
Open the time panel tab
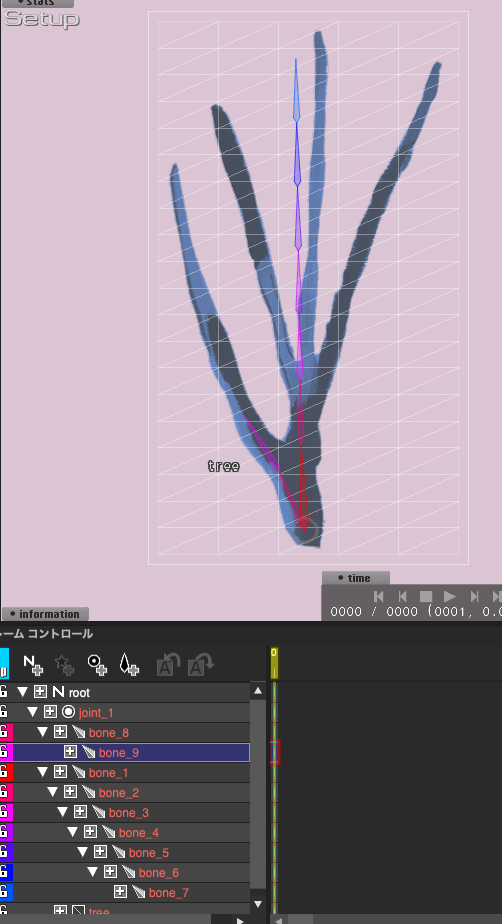(355, 578)
